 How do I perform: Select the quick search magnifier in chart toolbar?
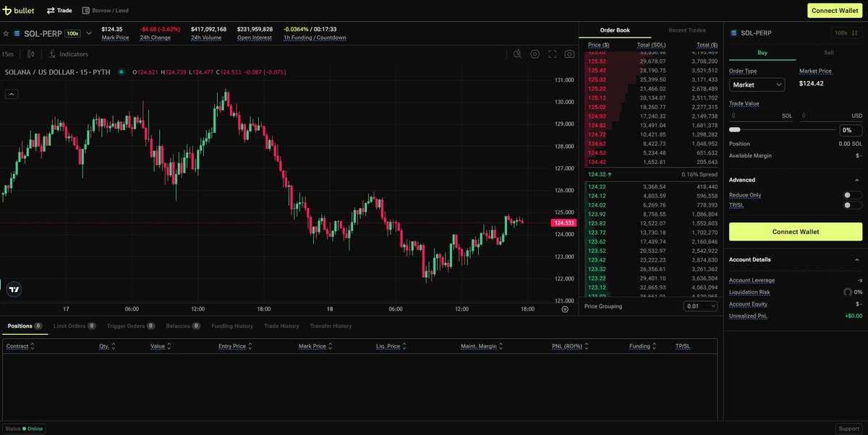click(x=518, y=54)
